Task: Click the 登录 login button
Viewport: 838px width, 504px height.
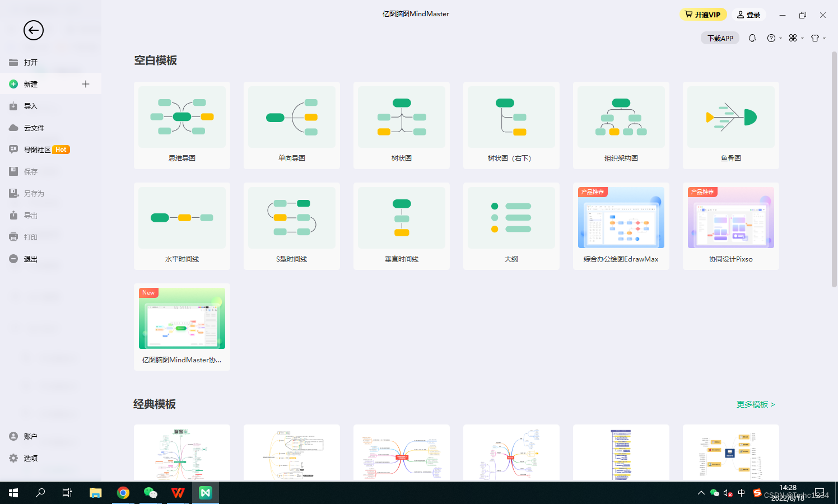Action: coord(748,15)
